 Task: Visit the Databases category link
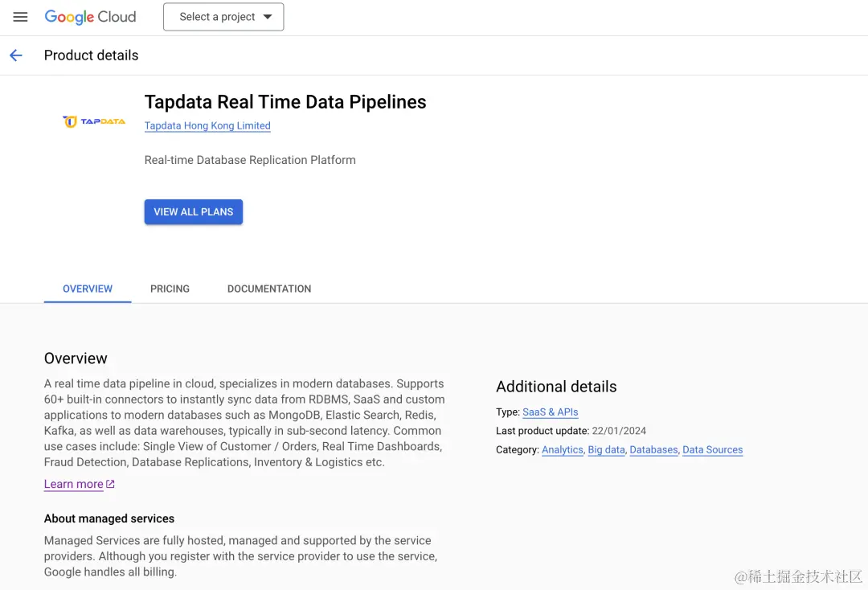click(653, 450)
